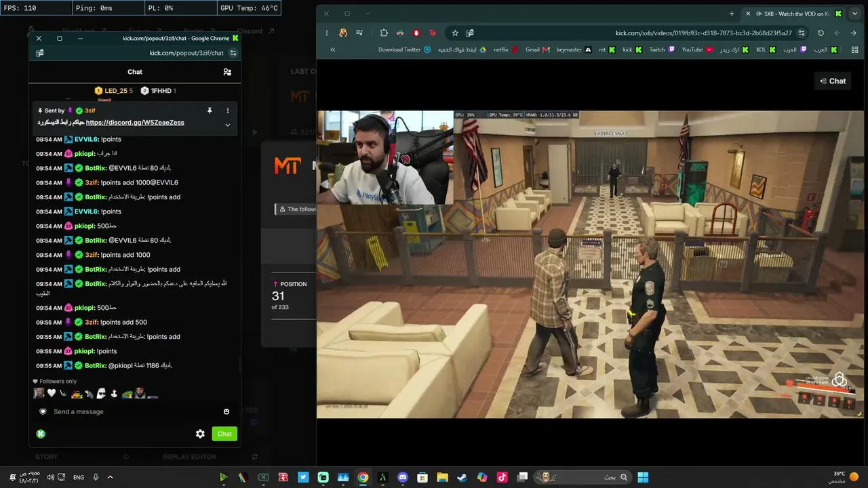
Task: Open the Chrome profile avatar
Action: [x=343, y=33]
